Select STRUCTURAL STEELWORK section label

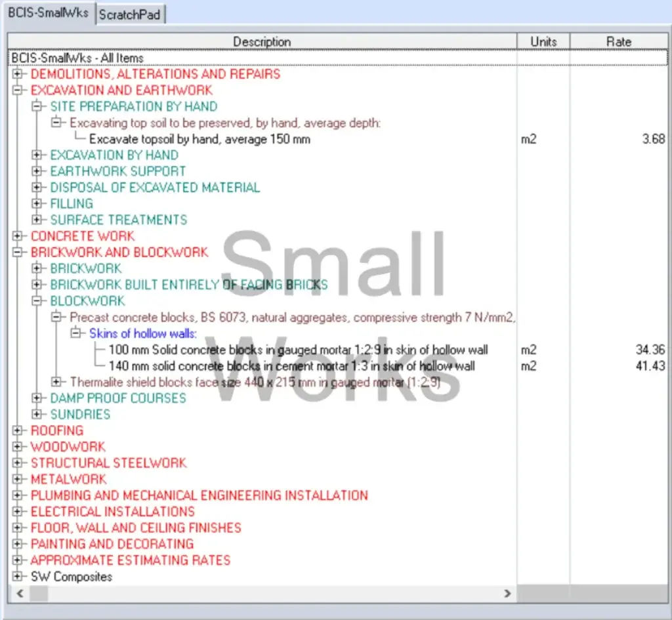[108, 463]
